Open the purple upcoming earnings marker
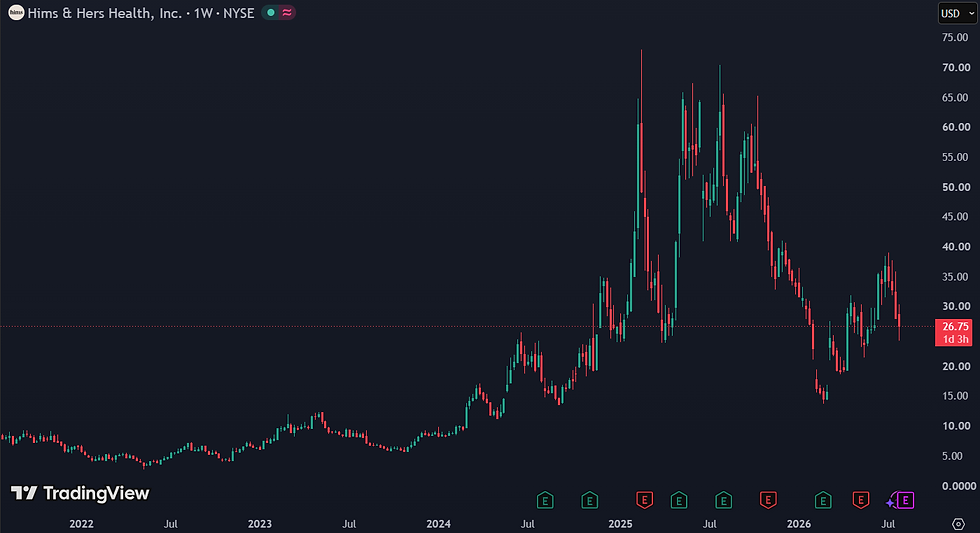980x533 pixels. (905, 501)
